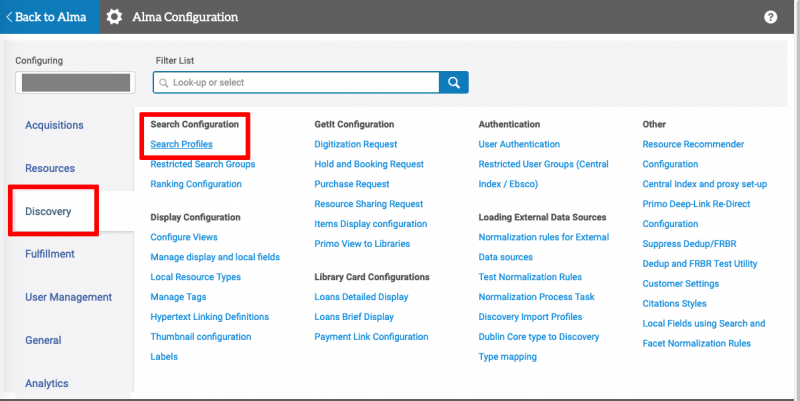Open Loans Brief Display

coord(354,316)
